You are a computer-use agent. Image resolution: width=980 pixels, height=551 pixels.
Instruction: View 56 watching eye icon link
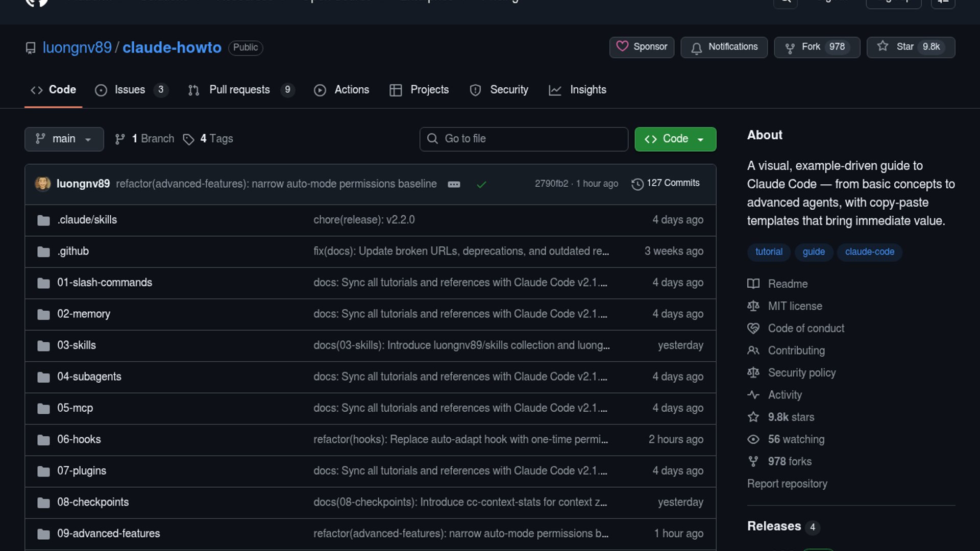pyautogui.click(x=753, y=439)
